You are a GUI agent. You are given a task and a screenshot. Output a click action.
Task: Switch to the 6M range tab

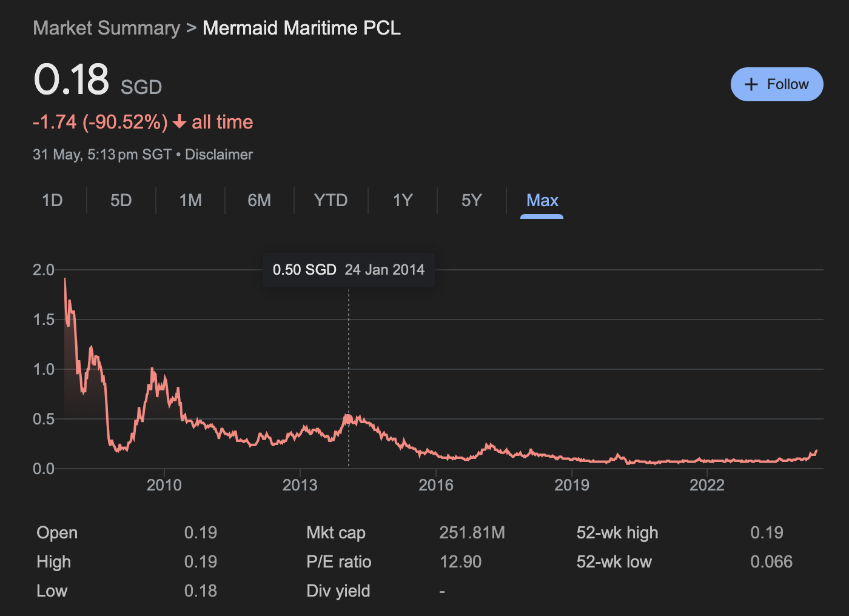pyautogui.click(x=260, y=201)
